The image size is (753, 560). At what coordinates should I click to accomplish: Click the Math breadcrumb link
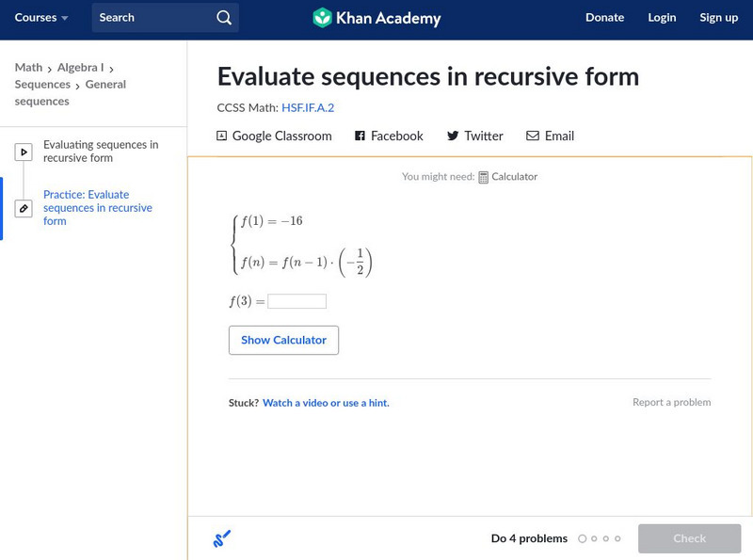[x=28, y=68]
